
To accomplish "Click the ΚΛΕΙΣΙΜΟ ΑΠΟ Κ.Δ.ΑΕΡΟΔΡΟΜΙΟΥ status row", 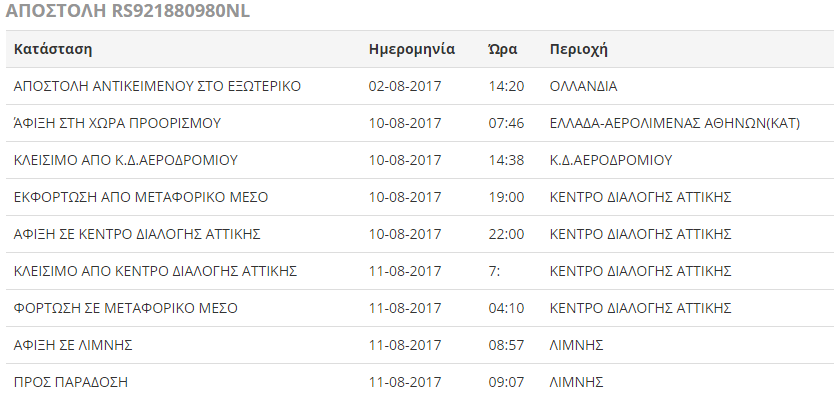I will pos(126,160).
